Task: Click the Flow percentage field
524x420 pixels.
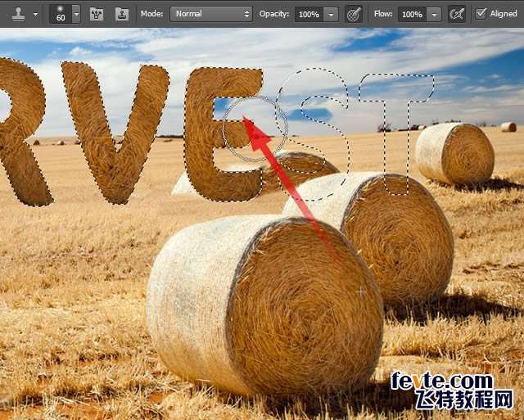Action: (x=412, y=15)
